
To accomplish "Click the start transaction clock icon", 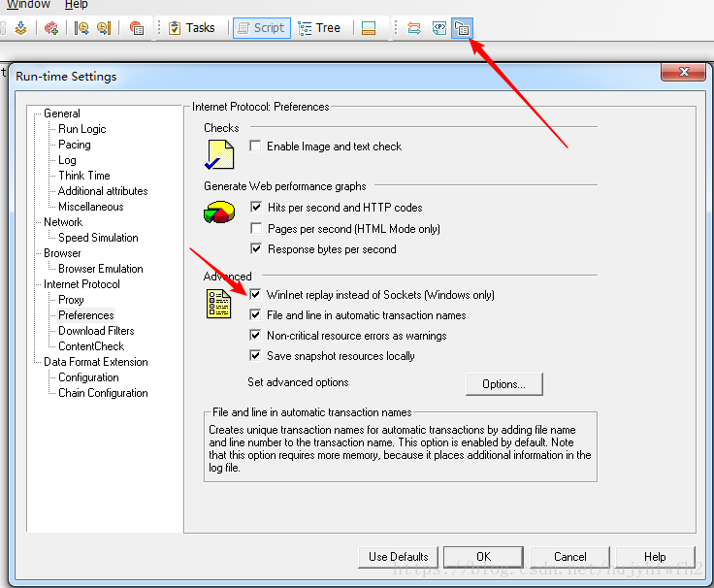I will pos(81,28).
